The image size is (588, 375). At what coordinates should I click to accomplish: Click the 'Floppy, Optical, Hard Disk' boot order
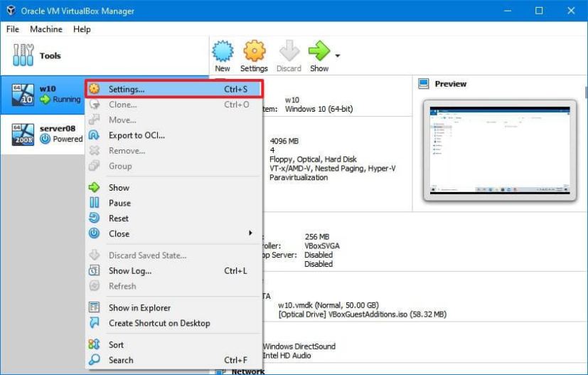313,159
